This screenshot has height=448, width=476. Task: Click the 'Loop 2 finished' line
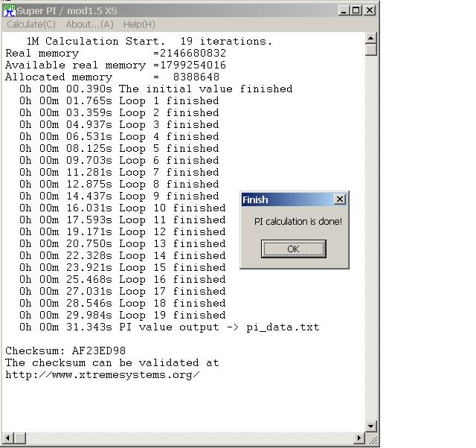tap(119, 112)
